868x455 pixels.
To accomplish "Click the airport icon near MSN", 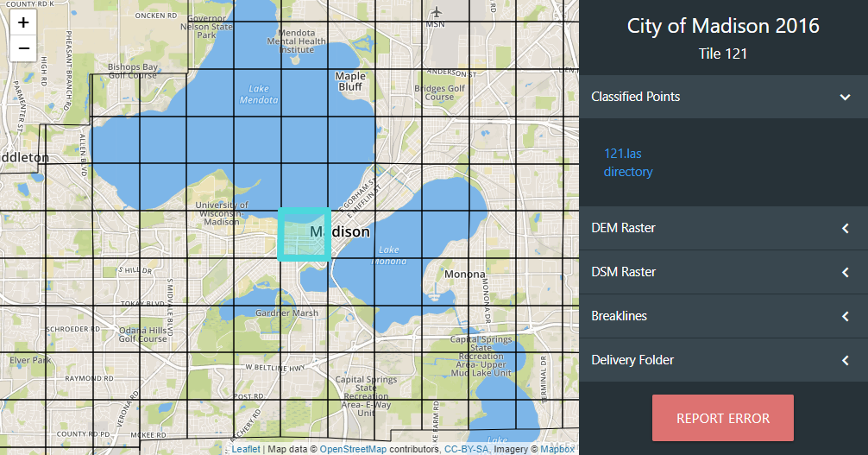I will 437,11.
